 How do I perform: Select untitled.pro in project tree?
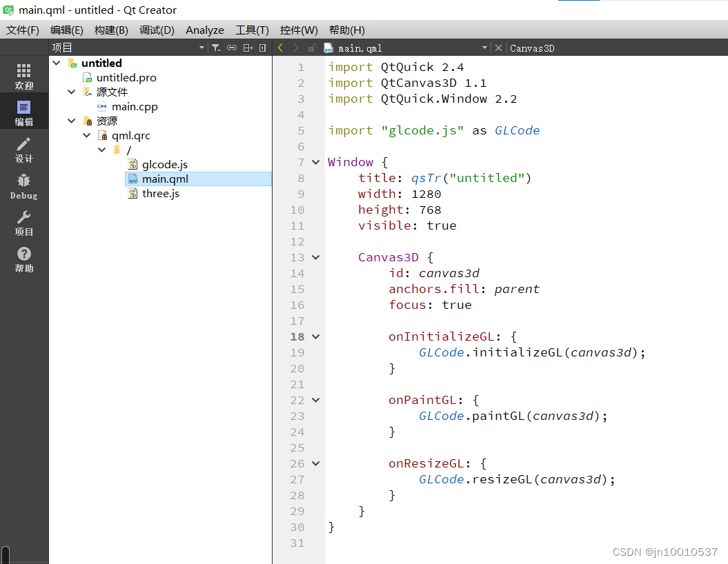point(126,77)
